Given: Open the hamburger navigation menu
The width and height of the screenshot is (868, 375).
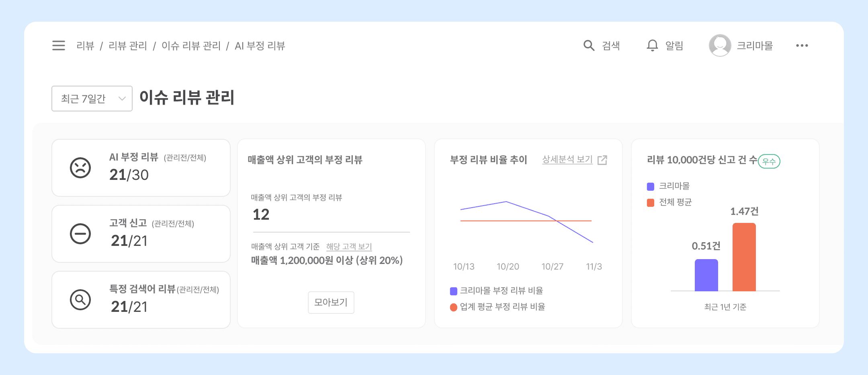Looking at the screenshot, I should [58, 45].
